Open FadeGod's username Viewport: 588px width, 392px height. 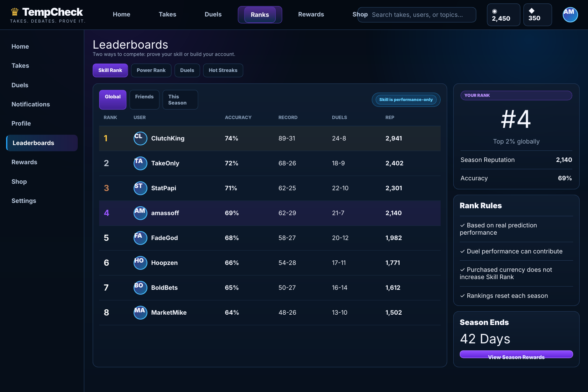[x=164, y=238]
